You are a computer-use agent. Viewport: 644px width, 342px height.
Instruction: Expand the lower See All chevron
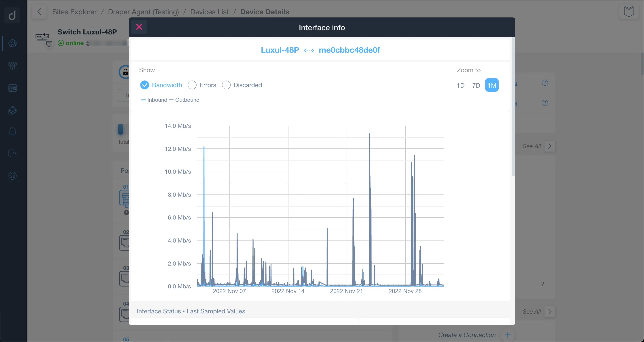[549, 312]
